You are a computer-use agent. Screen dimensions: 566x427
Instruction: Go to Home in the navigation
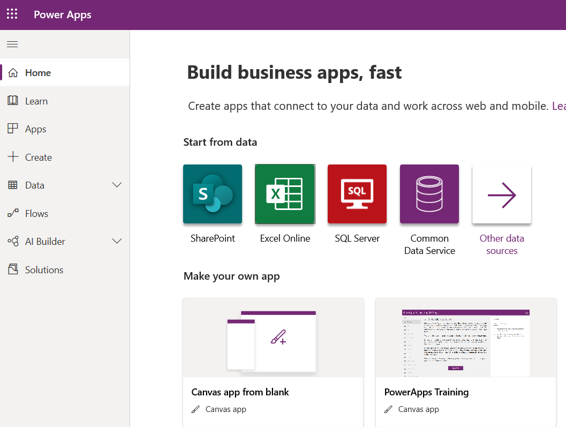[65, 73]
